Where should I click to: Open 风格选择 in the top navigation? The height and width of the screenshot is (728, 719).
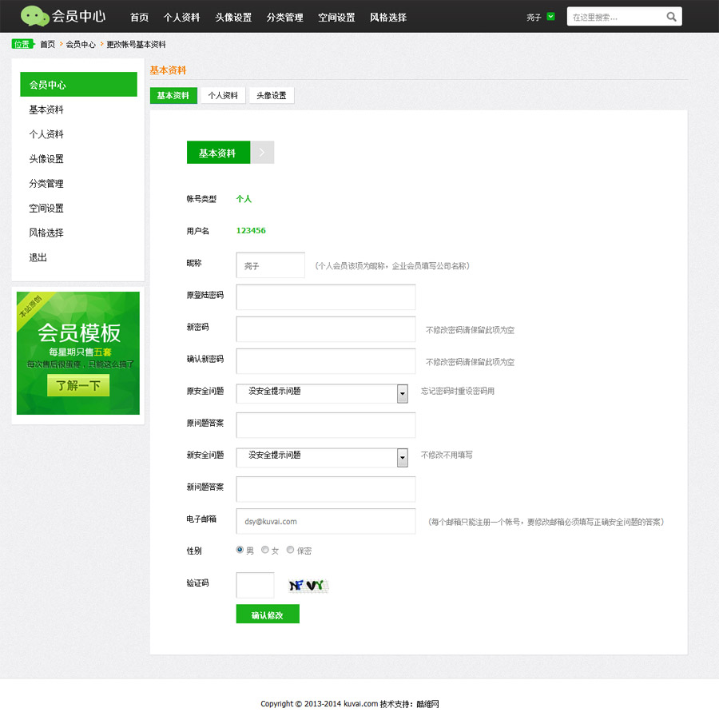coord(388,18)
